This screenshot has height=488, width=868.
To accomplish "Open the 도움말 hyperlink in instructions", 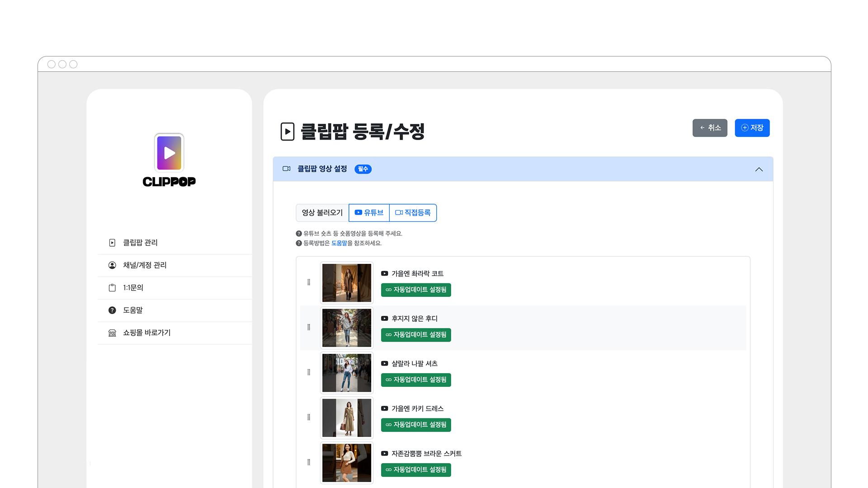I will (339, 243).
